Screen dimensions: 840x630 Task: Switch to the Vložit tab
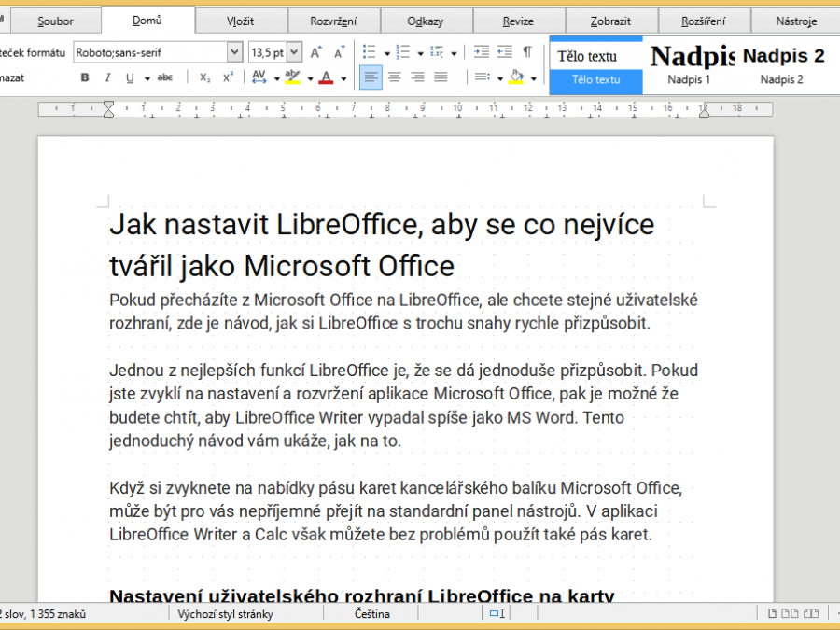241,21
